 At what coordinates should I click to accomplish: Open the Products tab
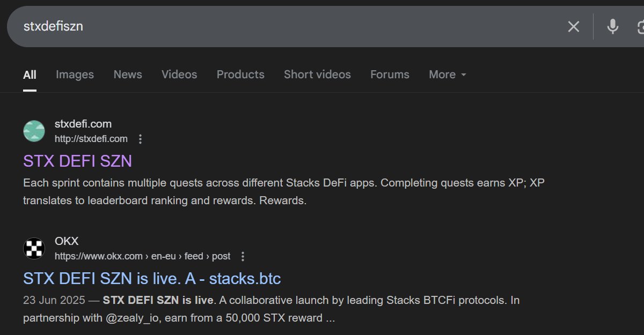[x=240, y=75]
